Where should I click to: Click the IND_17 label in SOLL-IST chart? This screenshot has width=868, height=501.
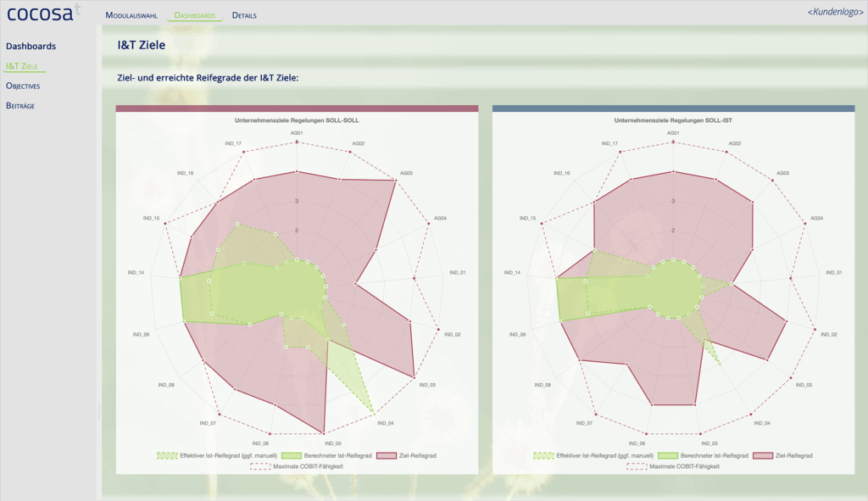pyautogui.click(x=609, y=143)
